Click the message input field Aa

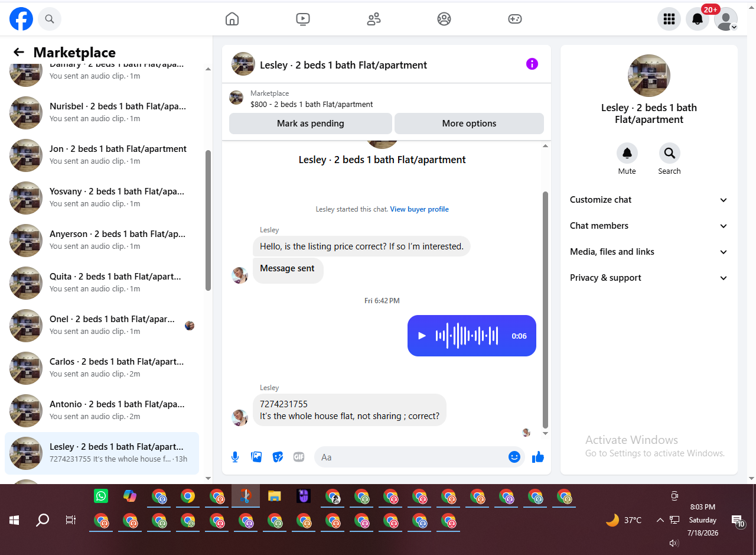click(x=419, y=457)
